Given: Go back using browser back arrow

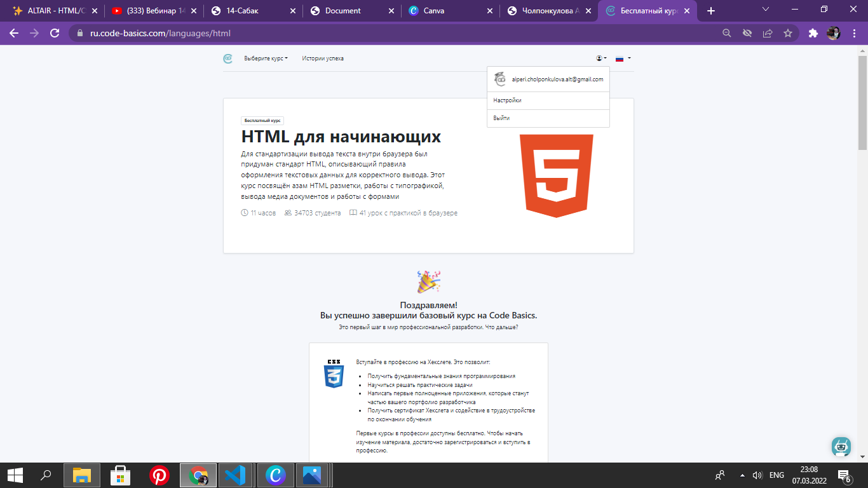Looking at the screenshot, I should point(14,33).
